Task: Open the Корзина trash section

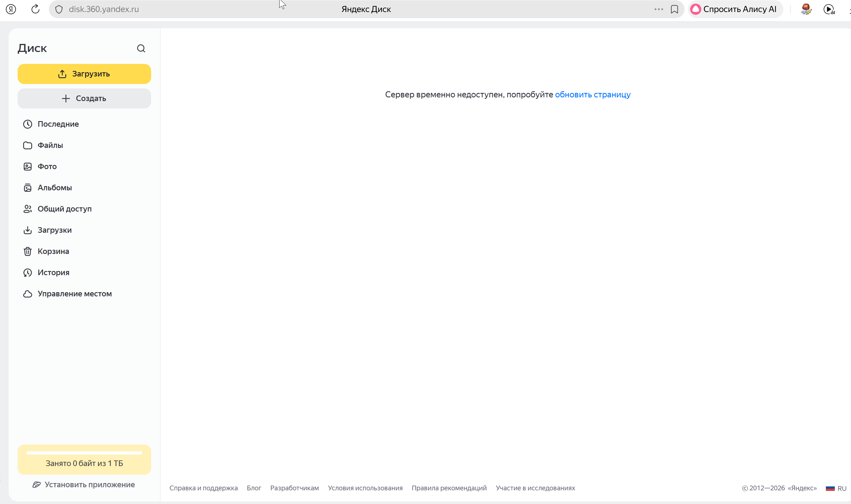Action: tap(53, 251)
